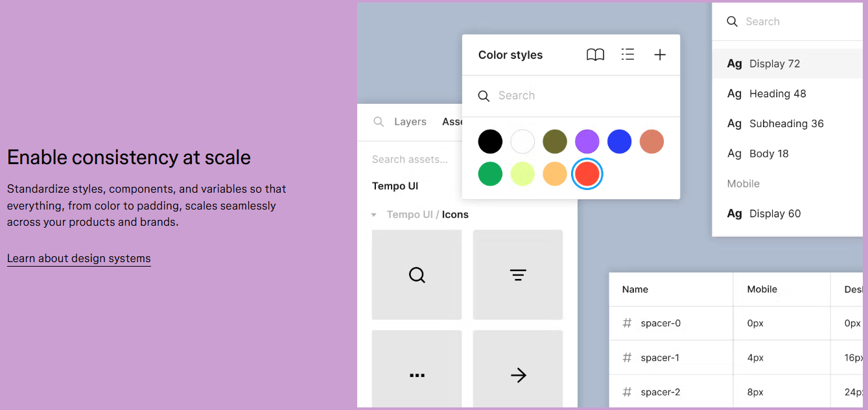868x410 pixels.
Task: Open Learn about design systems link
Action: coord(78,258)
